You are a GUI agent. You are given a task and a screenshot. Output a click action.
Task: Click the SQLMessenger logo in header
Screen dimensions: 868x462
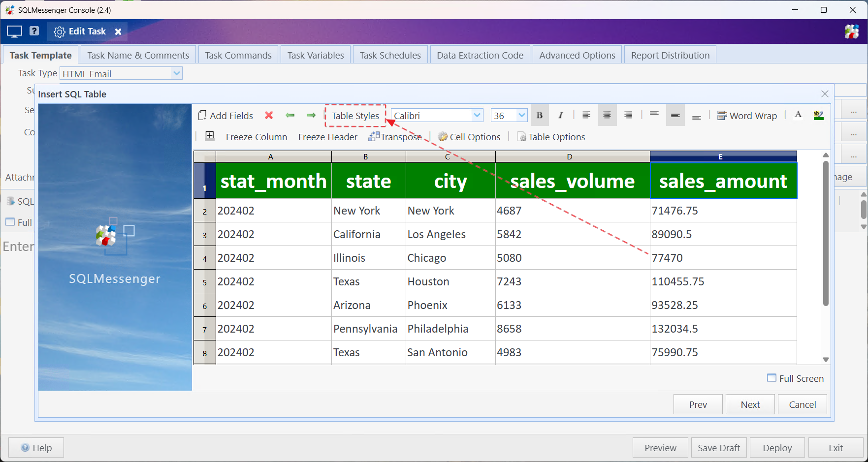(852, 31)
